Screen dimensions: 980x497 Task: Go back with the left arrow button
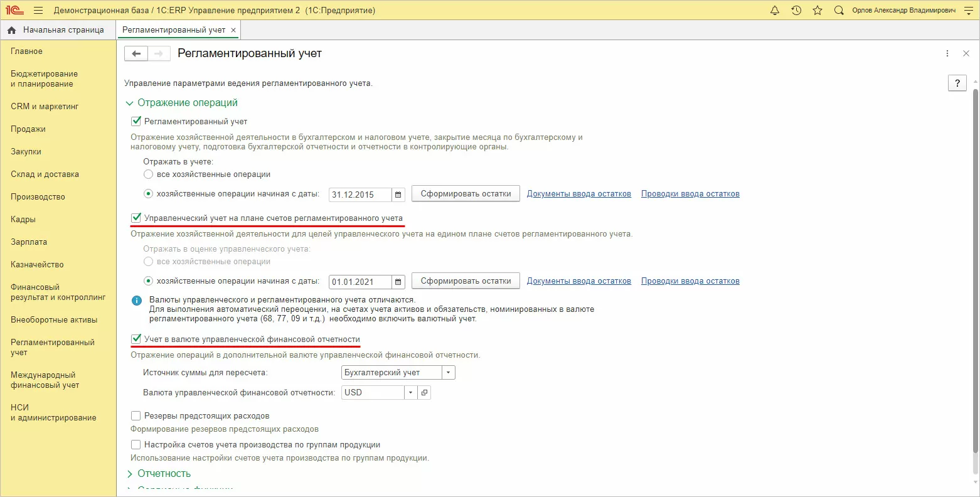[x=136, y=54]
